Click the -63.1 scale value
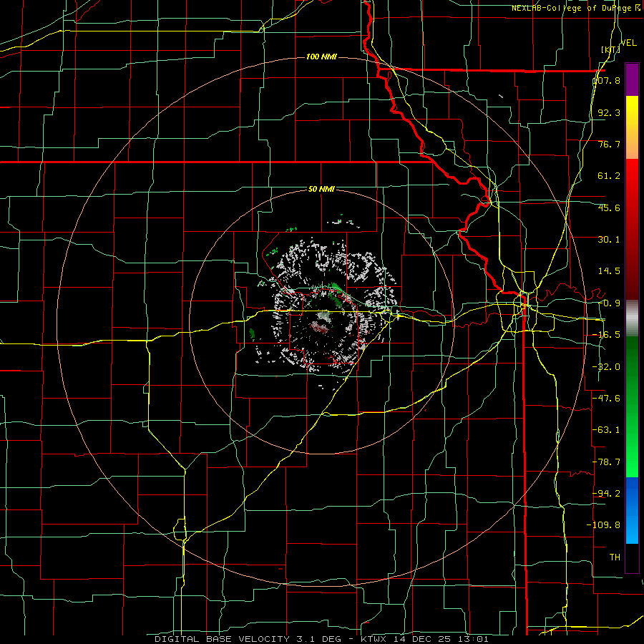644x644 pixels. pyautogui.click(x=607, y=430)
